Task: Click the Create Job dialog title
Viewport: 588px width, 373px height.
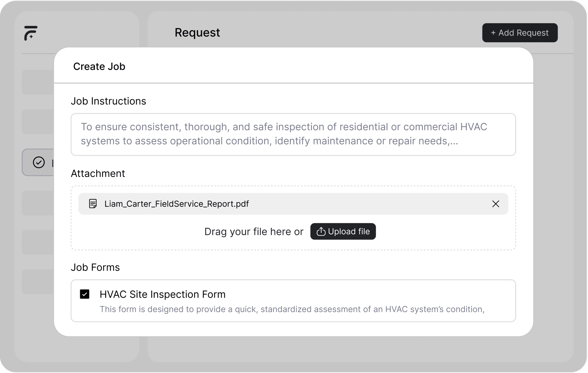Action: point(99,66)
